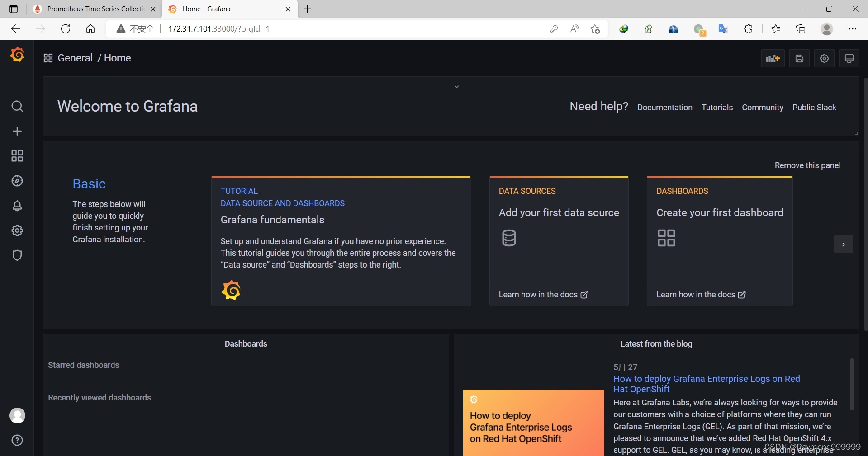Save dashboard using the toolbar icon

tap(799, 58)
